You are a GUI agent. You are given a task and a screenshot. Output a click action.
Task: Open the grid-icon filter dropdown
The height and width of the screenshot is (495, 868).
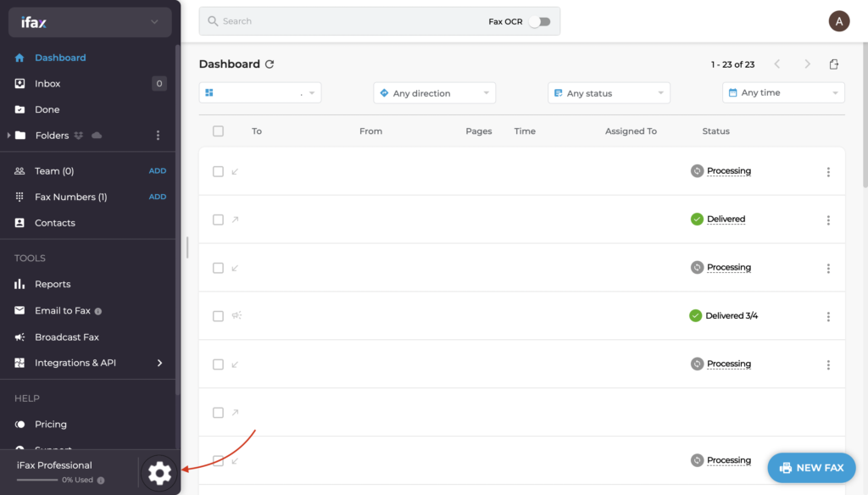(x=260, y=93)
